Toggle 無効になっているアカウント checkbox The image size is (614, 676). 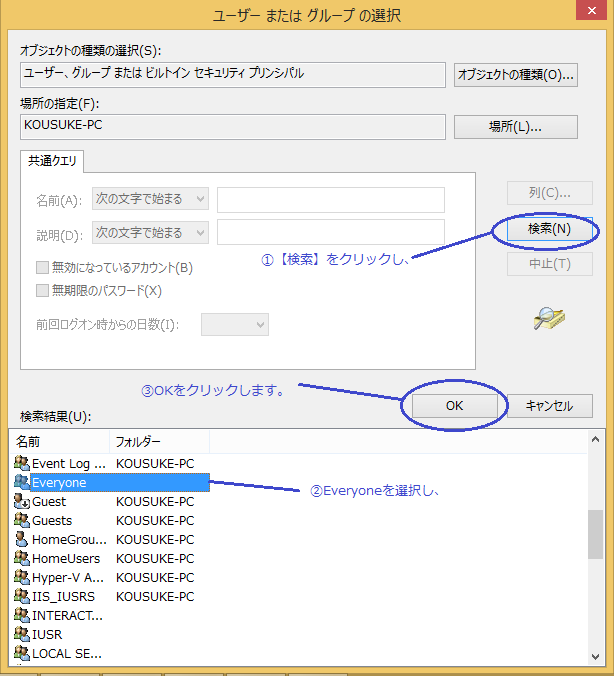[43, 268]
